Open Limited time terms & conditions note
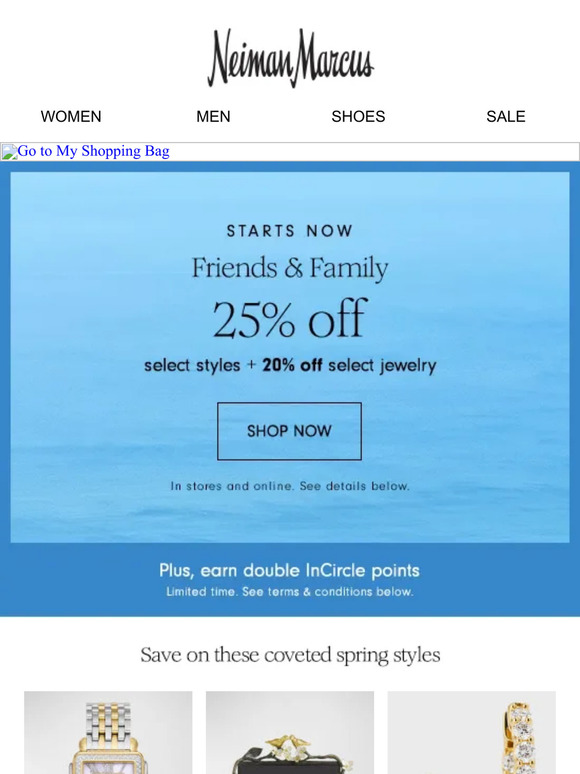580x774 pixels. (x=290, y=592)
